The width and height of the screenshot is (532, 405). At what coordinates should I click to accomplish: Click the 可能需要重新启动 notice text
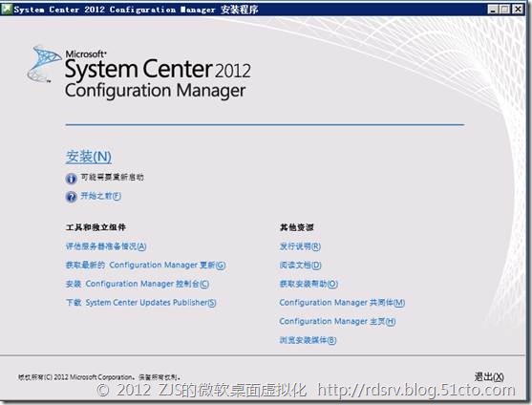[x=112, y=177]
